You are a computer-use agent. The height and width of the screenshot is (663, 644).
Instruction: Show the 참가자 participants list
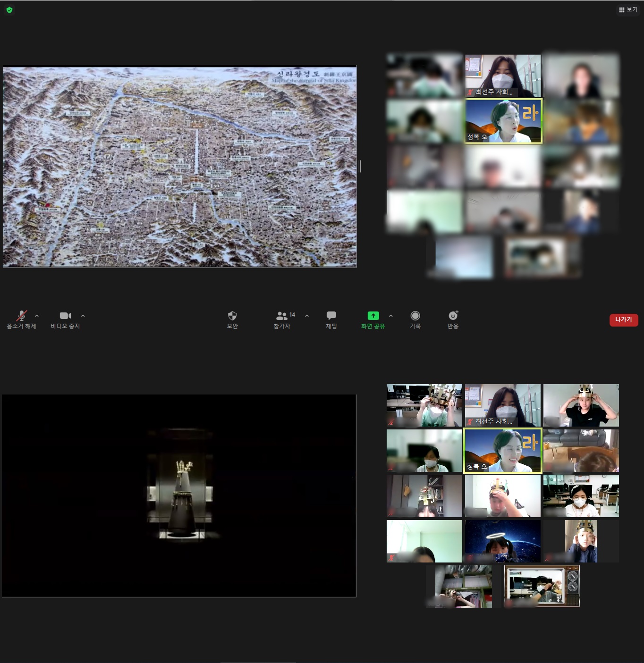[x=282, y=316]
